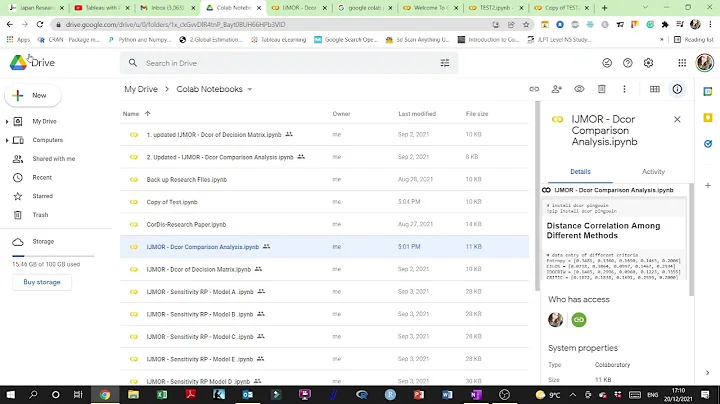Open Shared with me
Image resolution: width=720 pixels, height=404 pixels.
(x=54, y=159)
